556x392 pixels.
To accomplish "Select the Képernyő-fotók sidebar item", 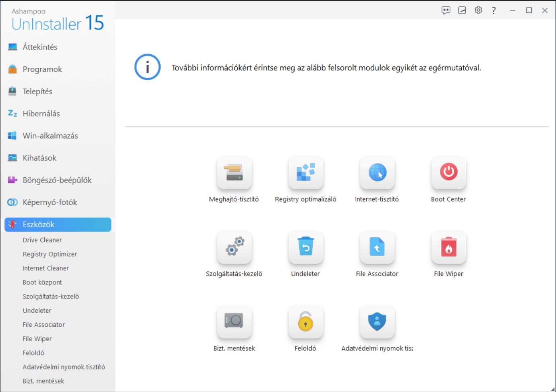I will tap(58, 202).
